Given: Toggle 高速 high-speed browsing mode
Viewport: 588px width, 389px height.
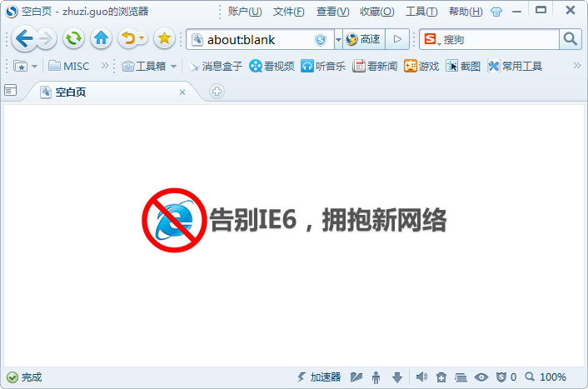Looking at the screenshot, I should (363, 39).
